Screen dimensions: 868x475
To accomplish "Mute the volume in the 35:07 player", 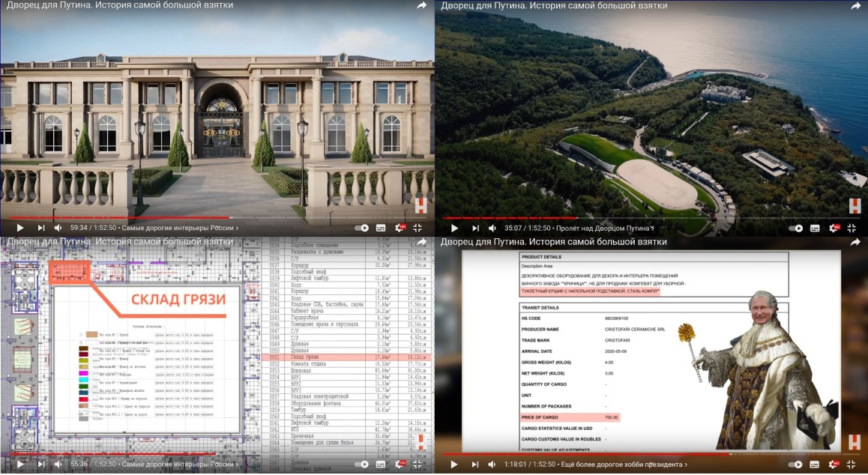I will (492, 228).
